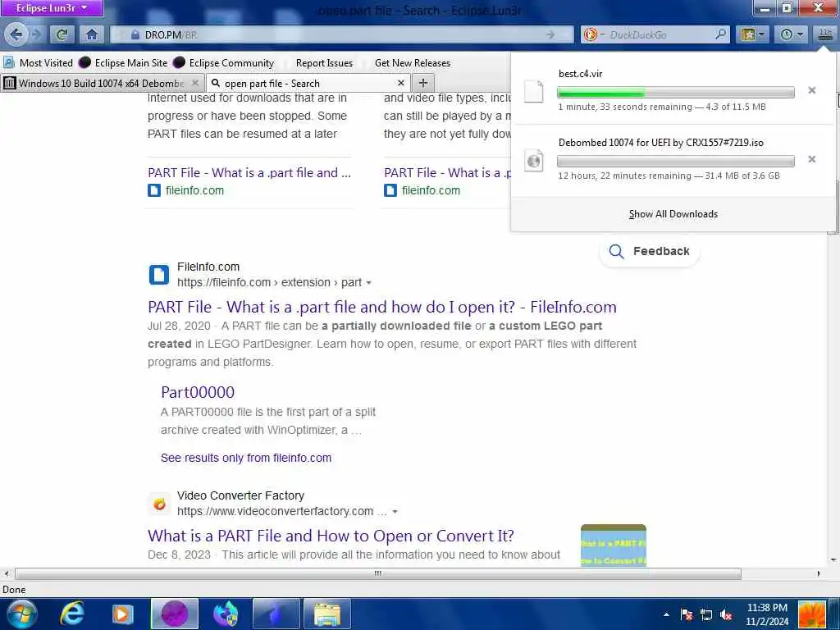Open the Eclipse Main Site bookmark
This screenshot has height=630, width=840.
[123, 62]
